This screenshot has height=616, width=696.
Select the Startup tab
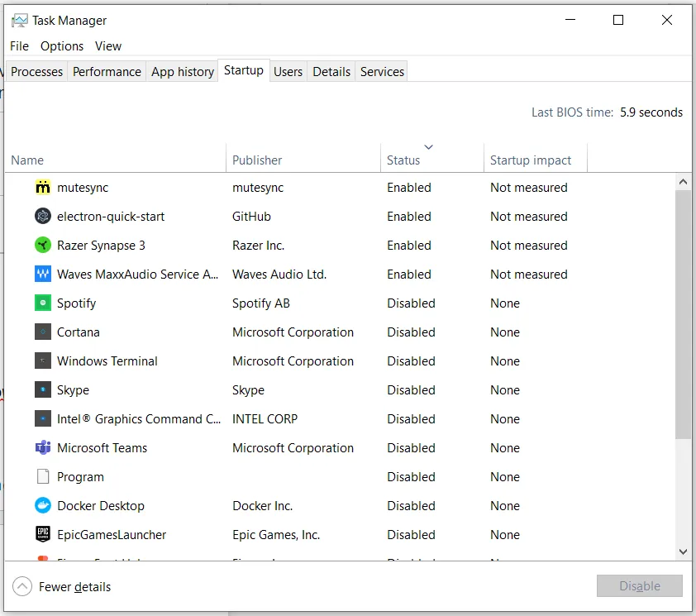coord(244,70)
